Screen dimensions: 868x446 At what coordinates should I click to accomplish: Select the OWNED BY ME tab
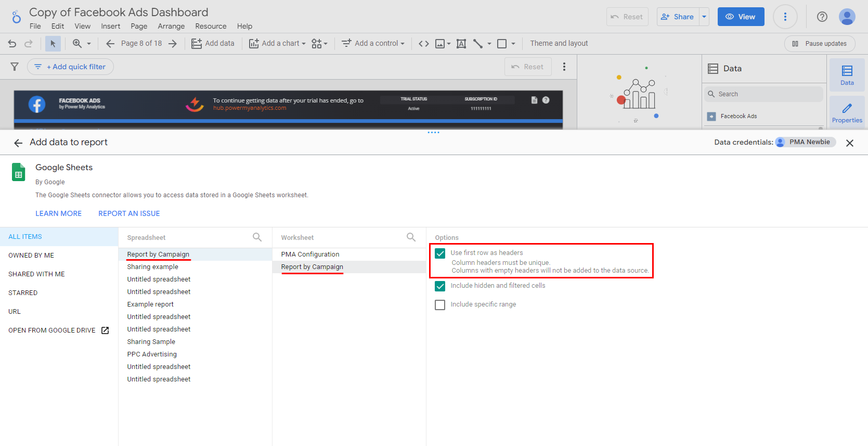[31, 256]
